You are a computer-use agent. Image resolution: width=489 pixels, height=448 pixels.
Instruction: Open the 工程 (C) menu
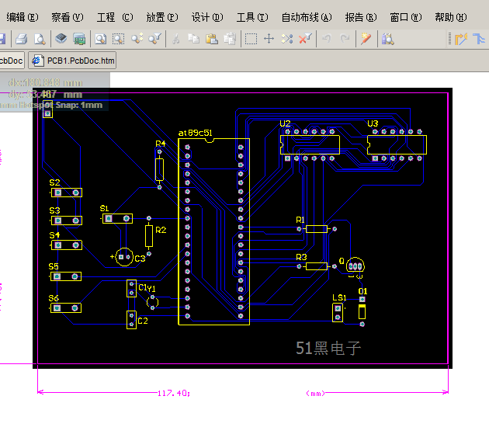[115, 17]
